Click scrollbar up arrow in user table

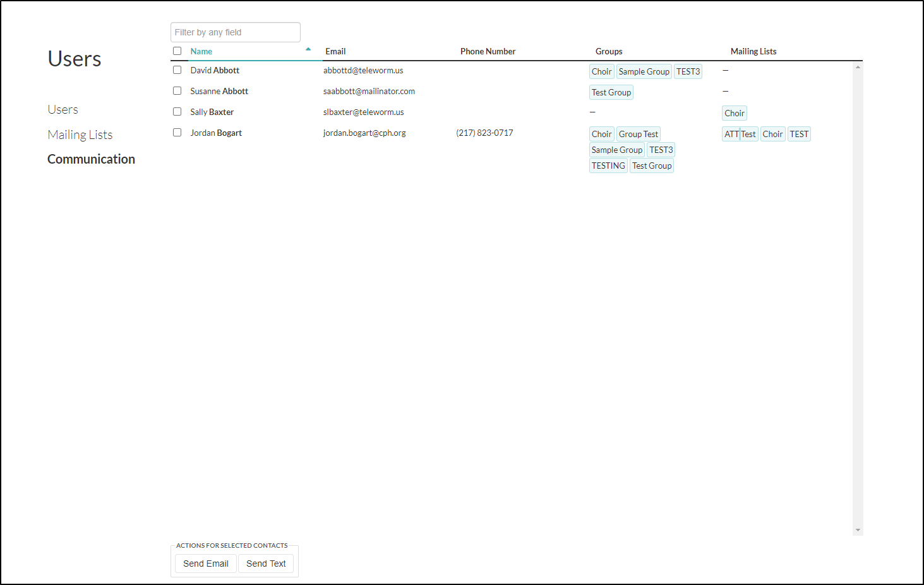click(x=858, y=67)
